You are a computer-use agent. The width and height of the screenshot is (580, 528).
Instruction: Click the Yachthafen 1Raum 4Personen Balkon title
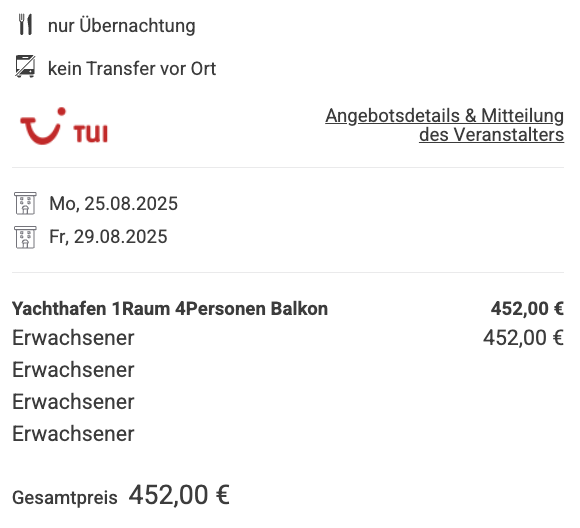click(170, 309)
